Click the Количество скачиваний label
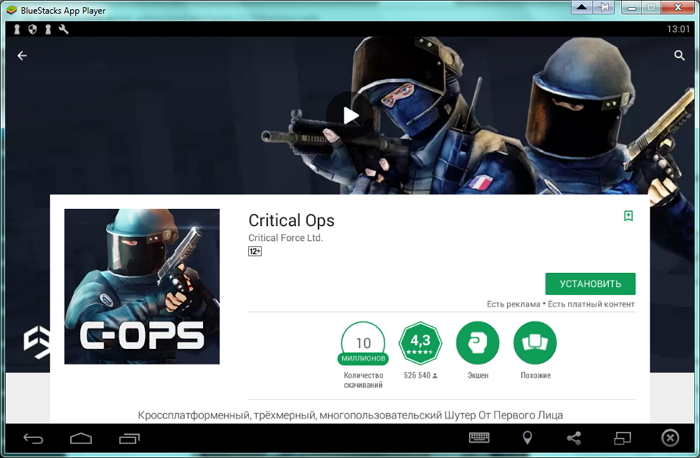The image size is (700, 458). 363,380
